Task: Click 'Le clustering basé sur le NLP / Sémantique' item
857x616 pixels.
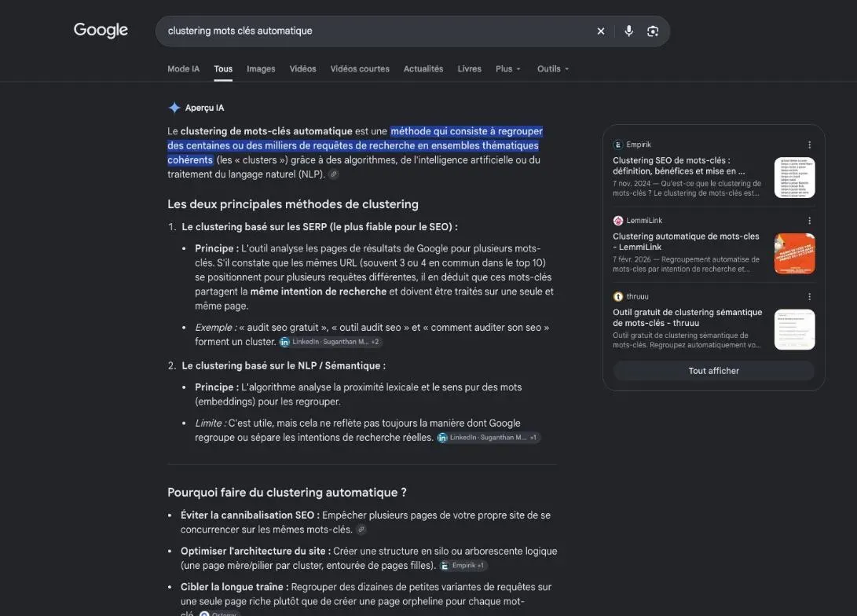Action: [284, 365]
